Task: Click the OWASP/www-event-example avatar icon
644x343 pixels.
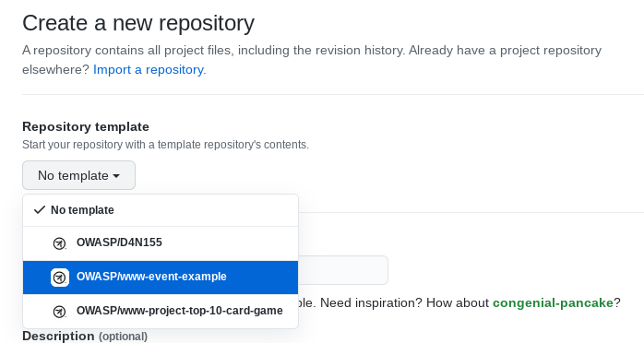Action: 60,278
